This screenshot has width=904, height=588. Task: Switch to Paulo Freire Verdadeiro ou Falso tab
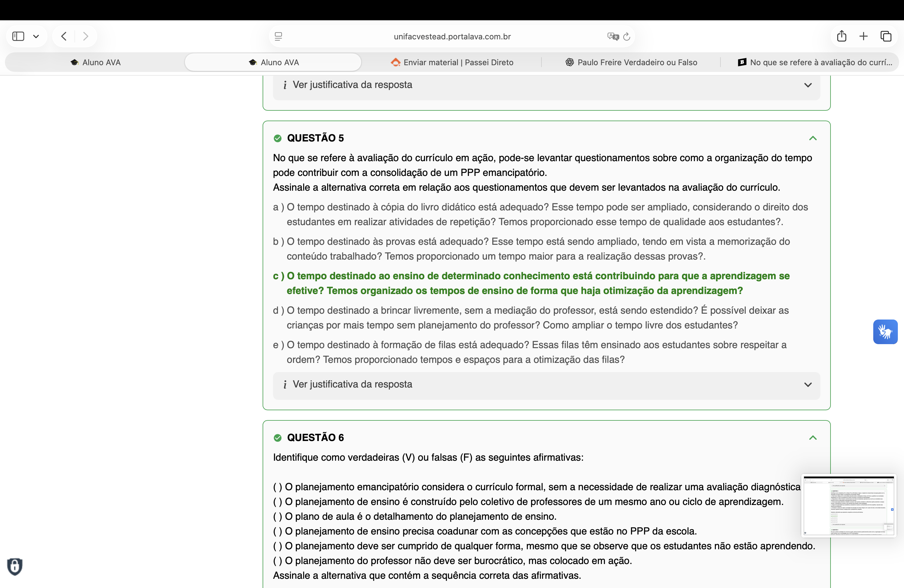coord(631,62)
